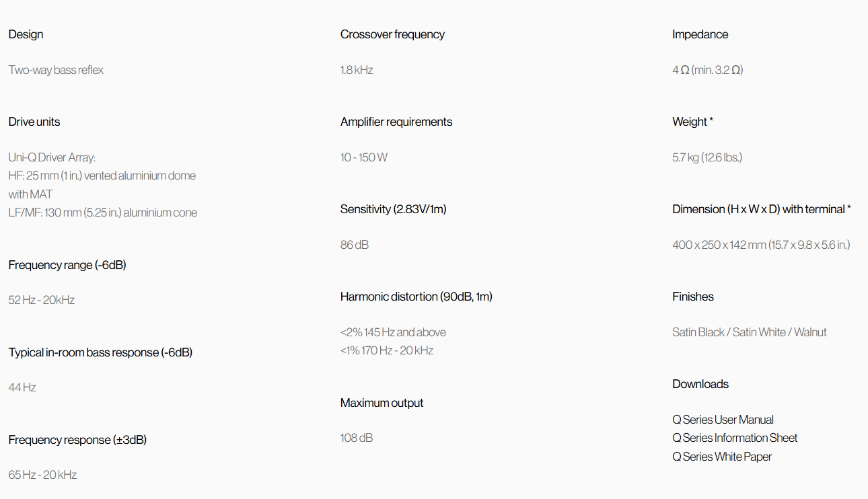Viewport: 868px width, 499px height.
Task: Click the Downloads section heading
Action: pos(700,384)
